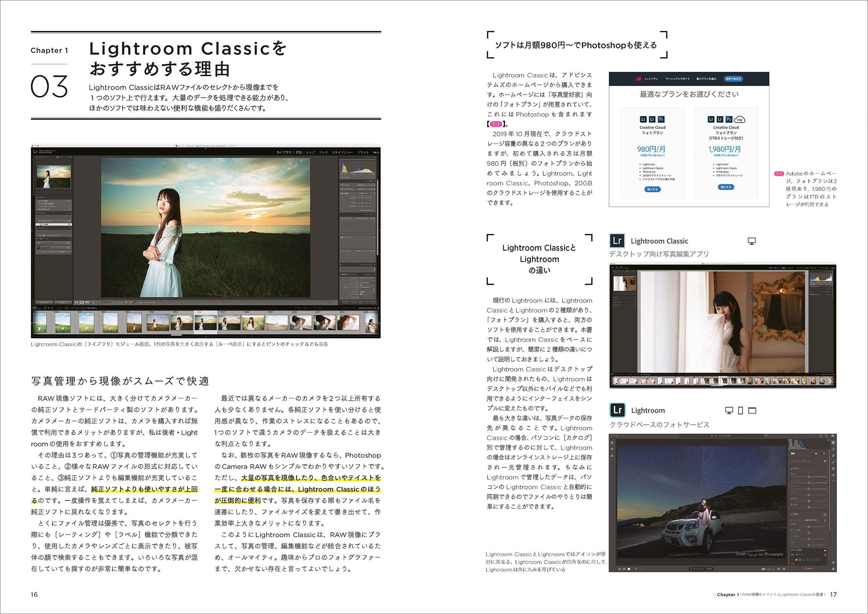Click the info icon at Lightroom bottom right

(833, 569)
